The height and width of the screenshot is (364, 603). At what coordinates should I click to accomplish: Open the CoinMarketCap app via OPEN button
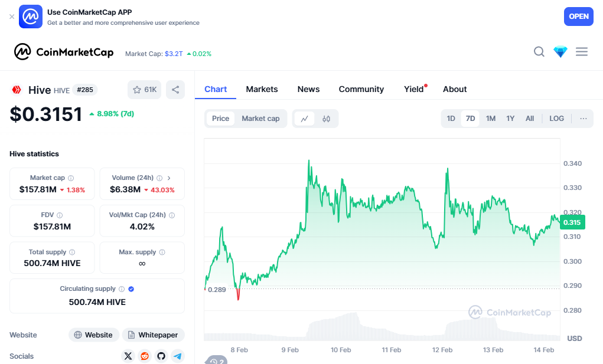tap(578, 17)
